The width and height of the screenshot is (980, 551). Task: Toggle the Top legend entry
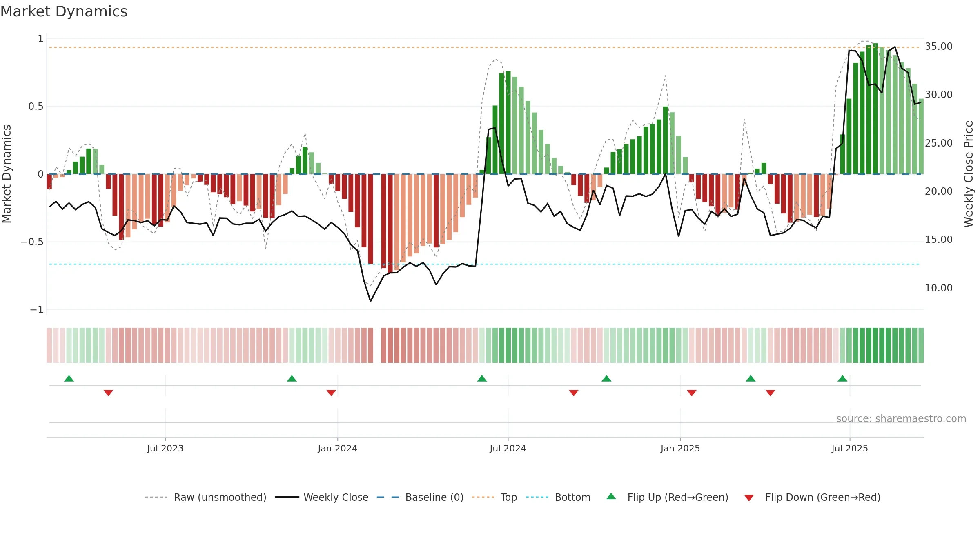(x=494, y=497)
